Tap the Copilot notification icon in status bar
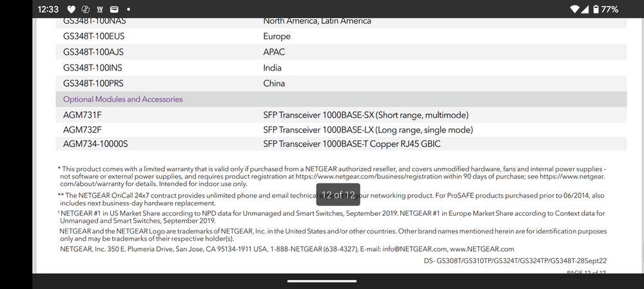The height and width of the screenshot is (289, 644). (x=86, y=9)
